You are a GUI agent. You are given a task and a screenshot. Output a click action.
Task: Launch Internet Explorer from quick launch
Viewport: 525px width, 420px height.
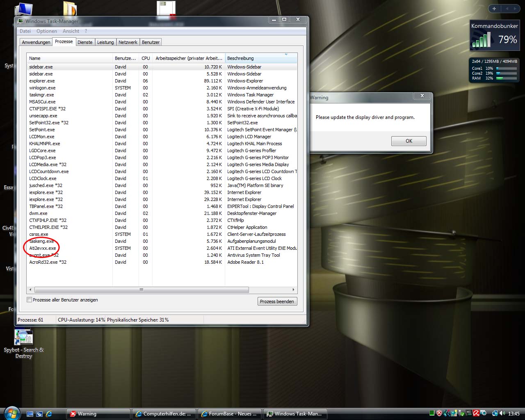[49, 414]
